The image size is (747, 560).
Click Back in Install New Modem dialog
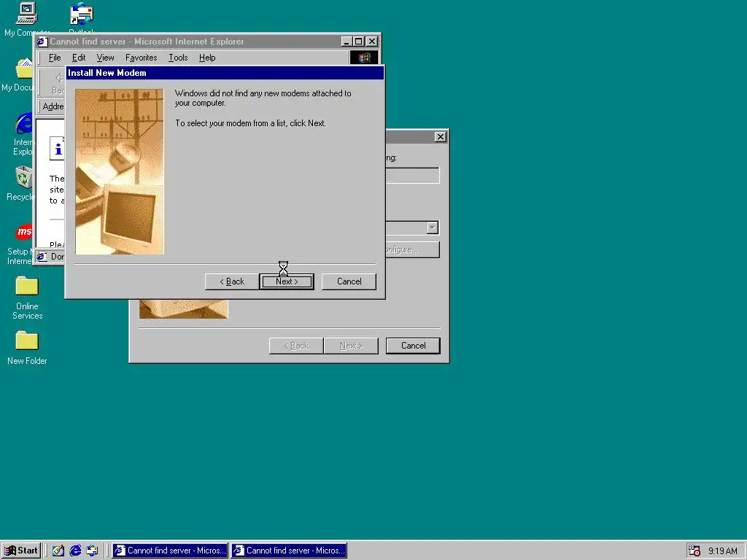[x=232, y=281]
